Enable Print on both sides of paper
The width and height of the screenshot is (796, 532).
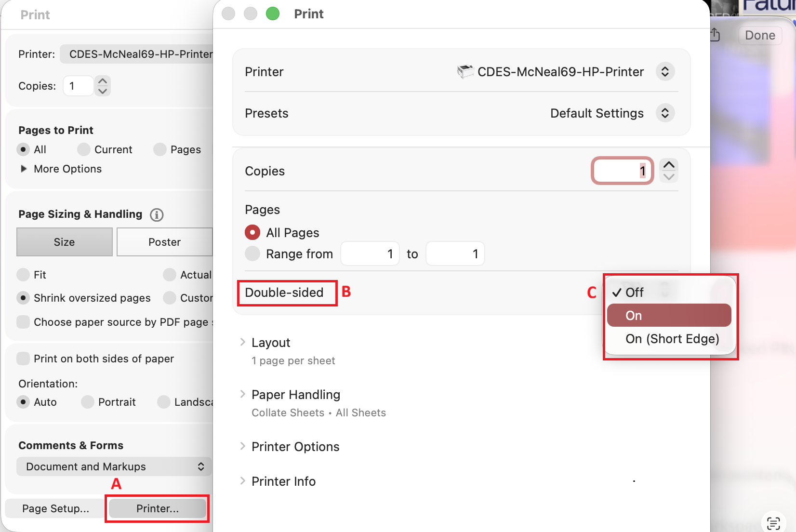23,359
